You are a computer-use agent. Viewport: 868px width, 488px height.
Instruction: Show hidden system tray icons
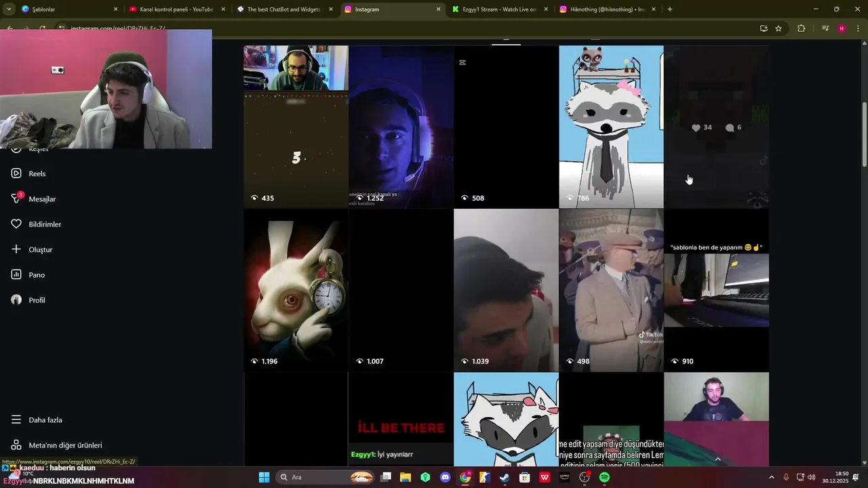(771, 477)
